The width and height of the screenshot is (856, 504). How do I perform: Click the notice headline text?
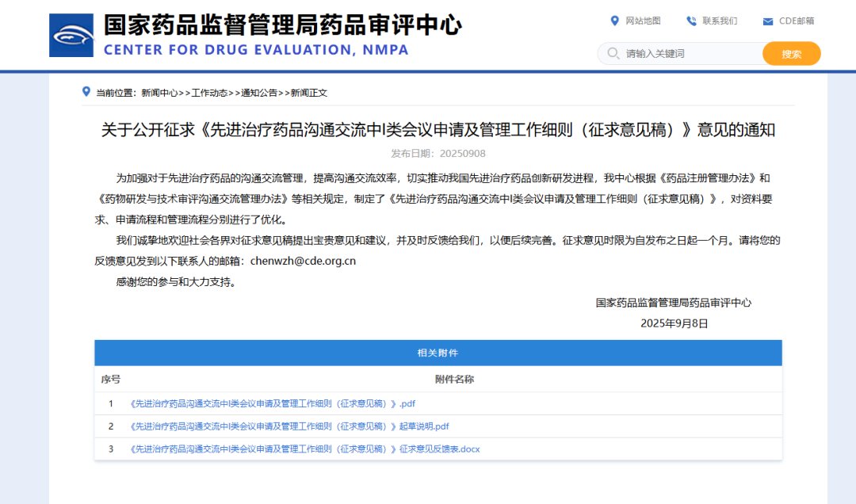click(x=438, y=130)
